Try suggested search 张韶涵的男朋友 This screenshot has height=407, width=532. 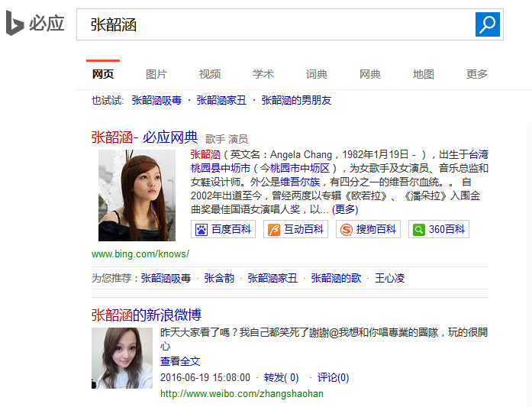(x=296, y=100)
